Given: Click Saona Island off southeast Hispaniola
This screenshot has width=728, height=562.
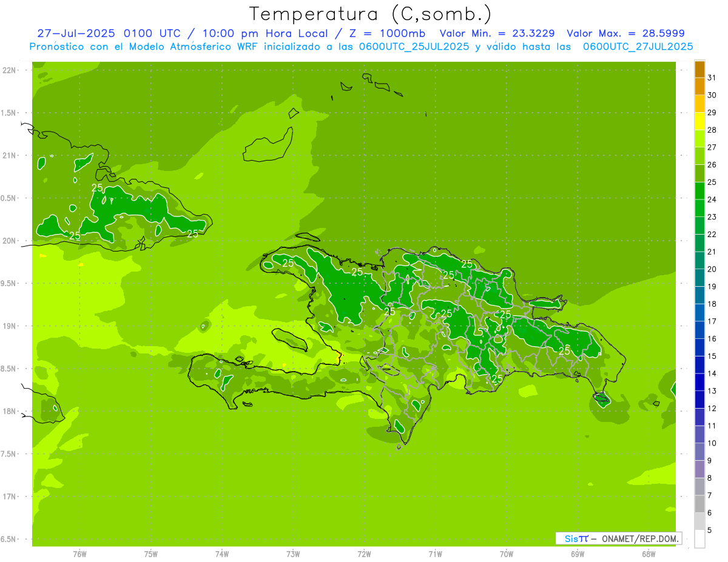Looking at the screenshot, I should pos(601,399).
